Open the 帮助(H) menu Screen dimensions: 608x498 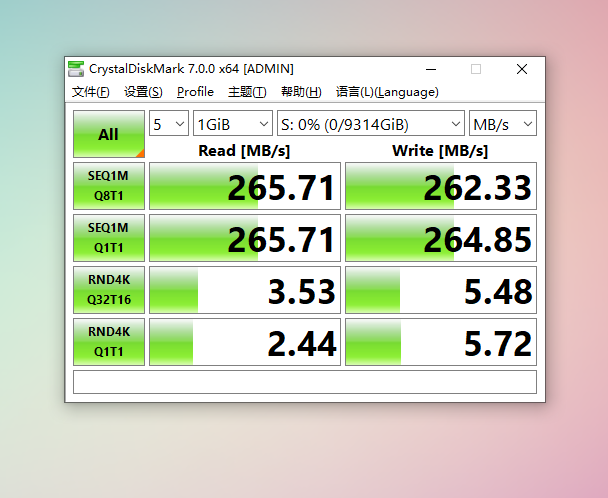point(301,92)
